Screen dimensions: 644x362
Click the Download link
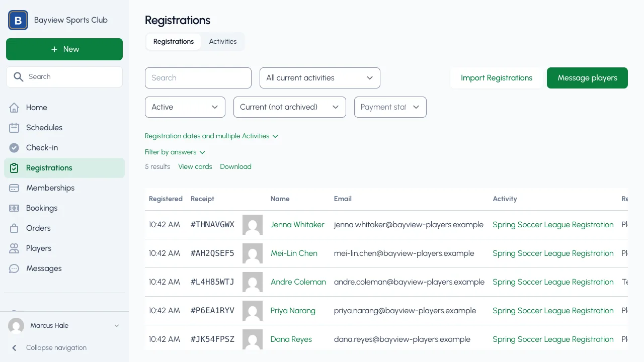click(x=235, y=166)
